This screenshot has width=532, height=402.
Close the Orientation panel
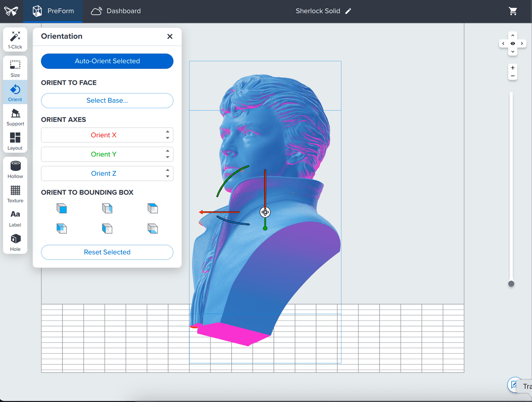(x=170, y=37)
